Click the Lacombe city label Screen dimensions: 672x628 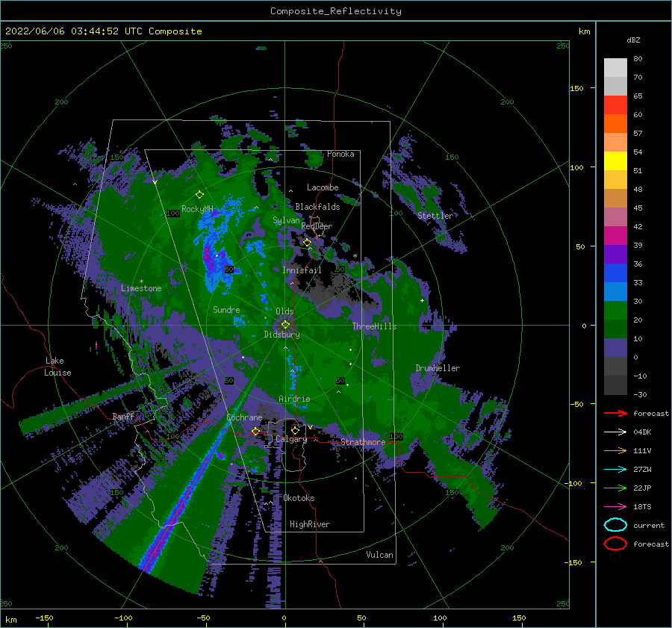(323, 187)
